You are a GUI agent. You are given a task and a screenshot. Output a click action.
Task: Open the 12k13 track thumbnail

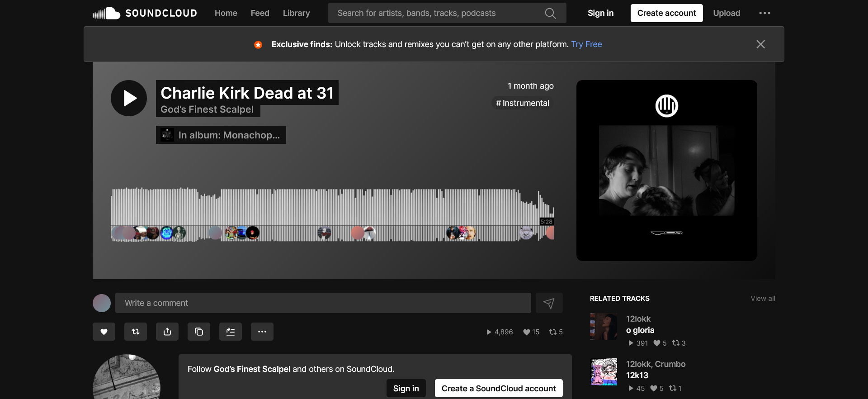point(604,372)
